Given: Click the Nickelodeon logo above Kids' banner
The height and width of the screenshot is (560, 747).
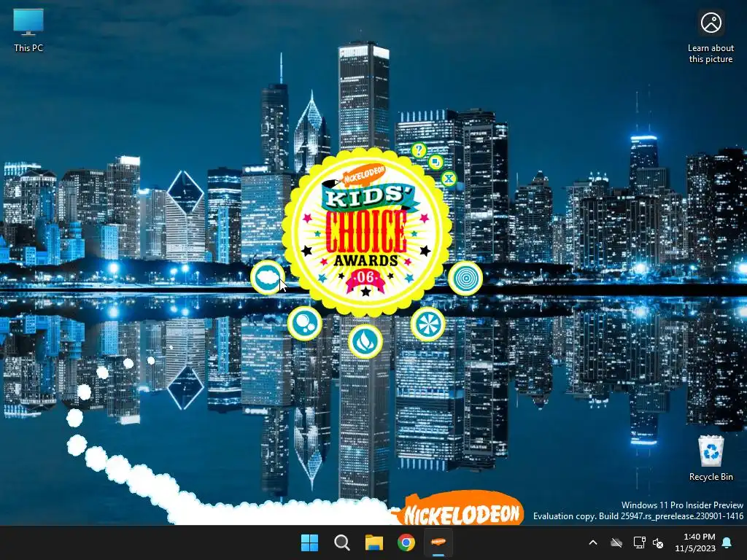Looking at the screenshot, I should pyautogui.click(x=363, y=175).
